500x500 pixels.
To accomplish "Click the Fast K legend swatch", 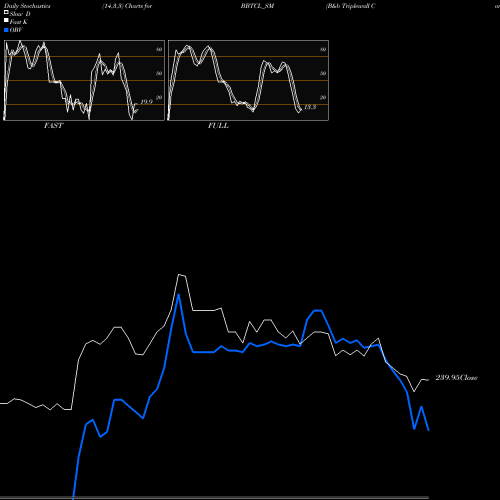I will (6, 20).
